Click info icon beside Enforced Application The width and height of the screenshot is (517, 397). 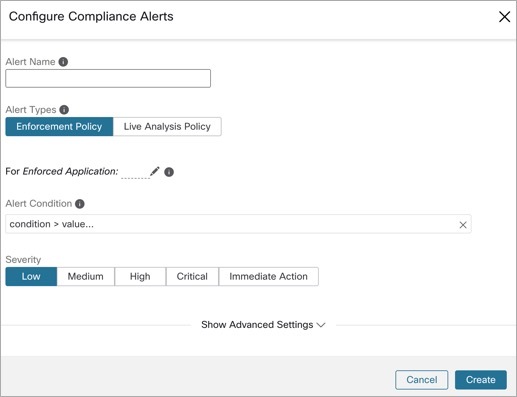point(169,172)
